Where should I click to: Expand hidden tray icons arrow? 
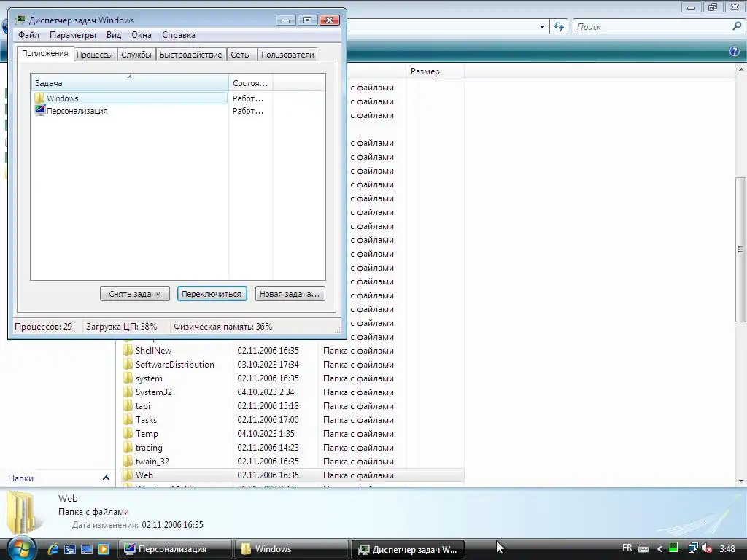(x=659, y=549)
